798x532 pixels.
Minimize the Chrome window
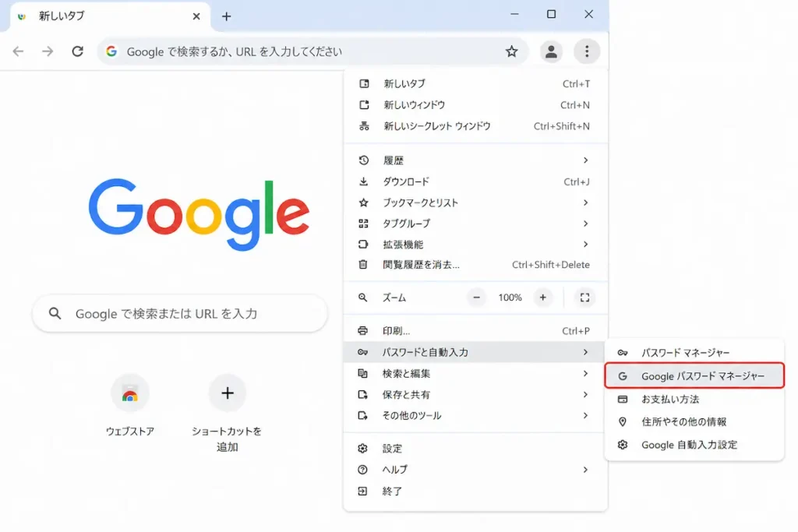click(514, 14)
